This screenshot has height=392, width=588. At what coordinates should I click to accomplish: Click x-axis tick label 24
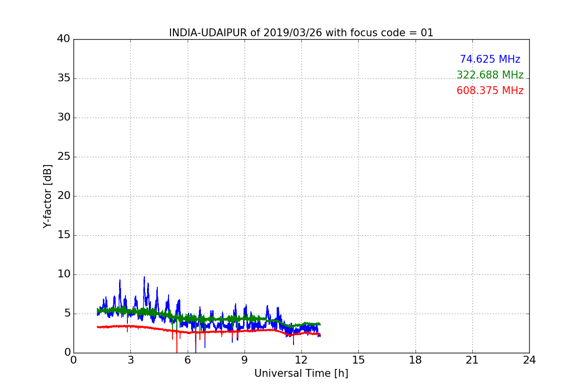click(x=529, y=360)
